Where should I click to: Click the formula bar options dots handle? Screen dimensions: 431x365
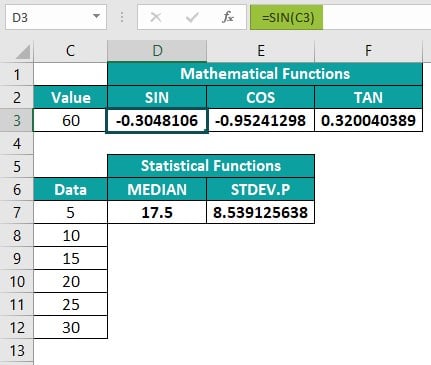coord(122,17)
